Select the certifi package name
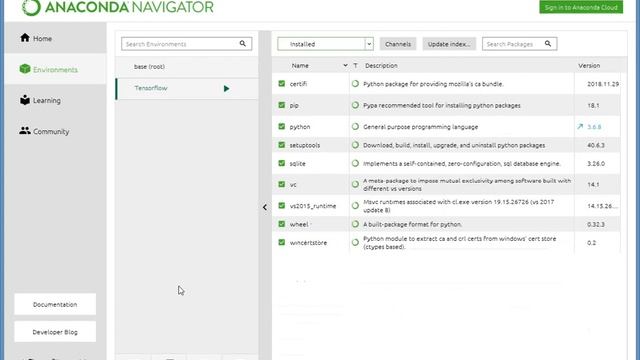This screenshot has height=360, width=640. pos(298,84)
